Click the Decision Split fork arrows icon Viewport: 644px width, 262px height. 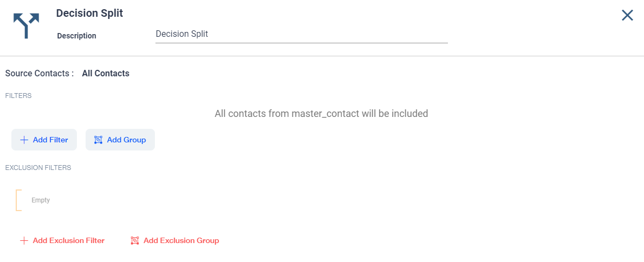(26, 25)
